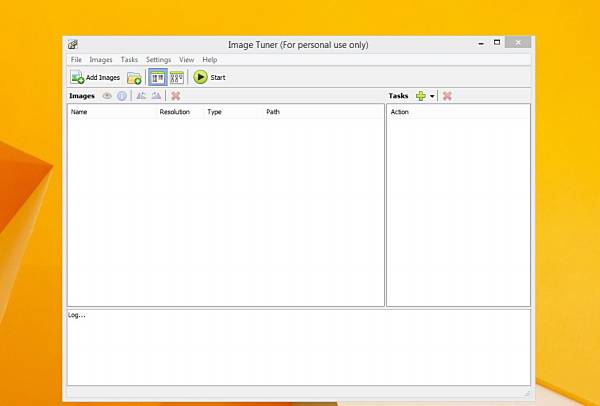Click the flip horizontal icon
Image resolution: width=600 pixels, height=406 pixels.
[x=141, y=96]
